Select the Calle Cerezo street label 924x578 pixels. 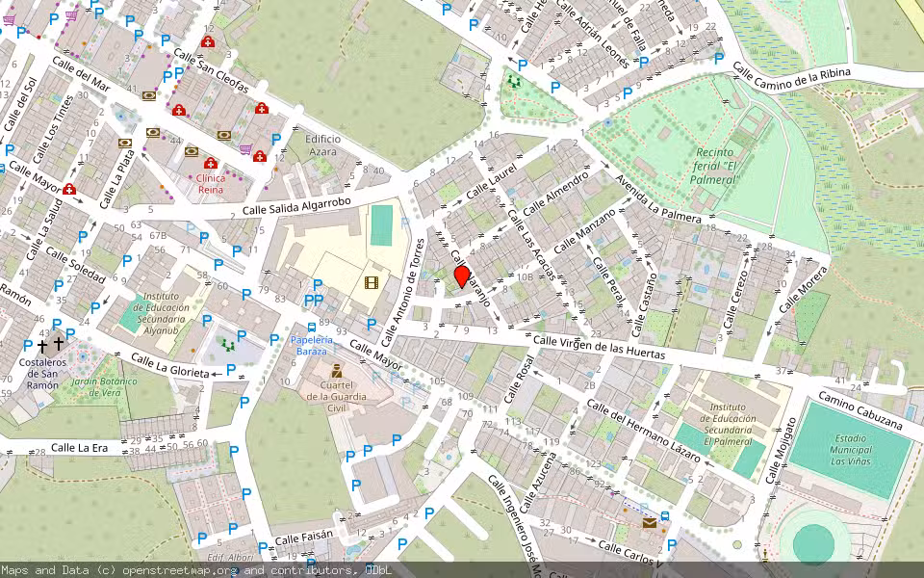(736, 299)
